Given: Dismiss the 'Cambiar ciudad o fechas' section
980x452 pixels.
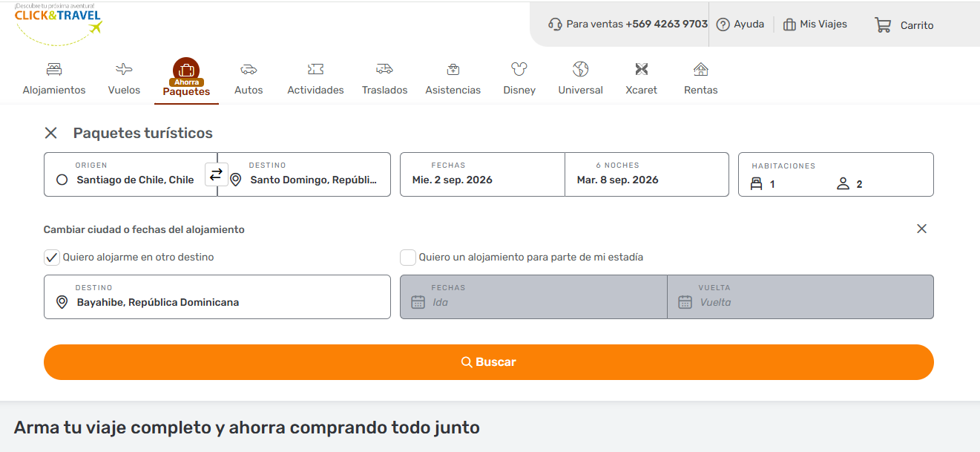Looking at the screenshot, I should 921,229.
